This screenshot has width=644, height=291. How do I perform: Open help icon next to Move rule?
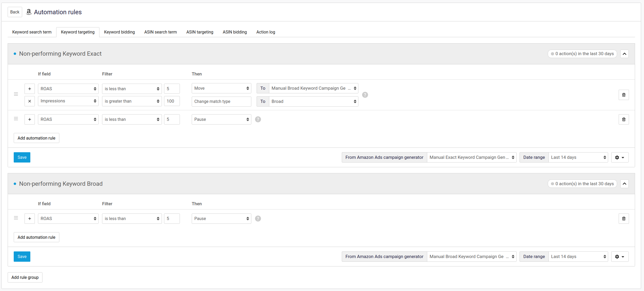365,95
